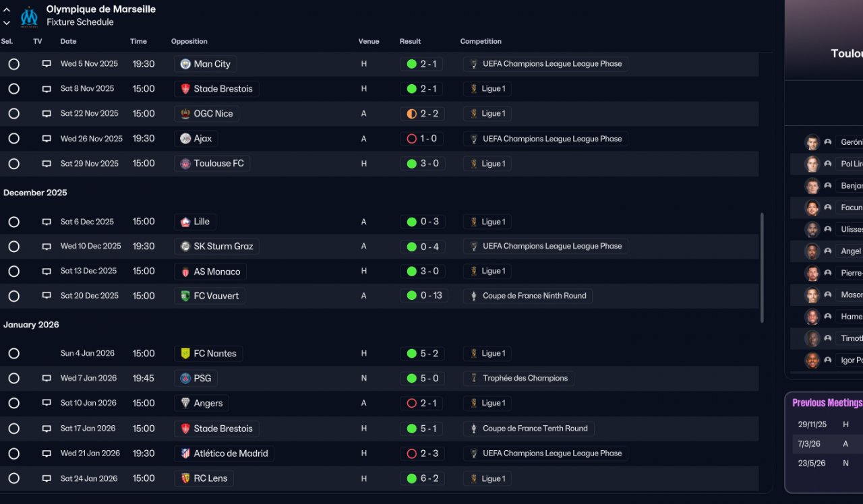Click the TV icon for Ajax fixture
Viewport: 863px width, 504px height.
47,139
